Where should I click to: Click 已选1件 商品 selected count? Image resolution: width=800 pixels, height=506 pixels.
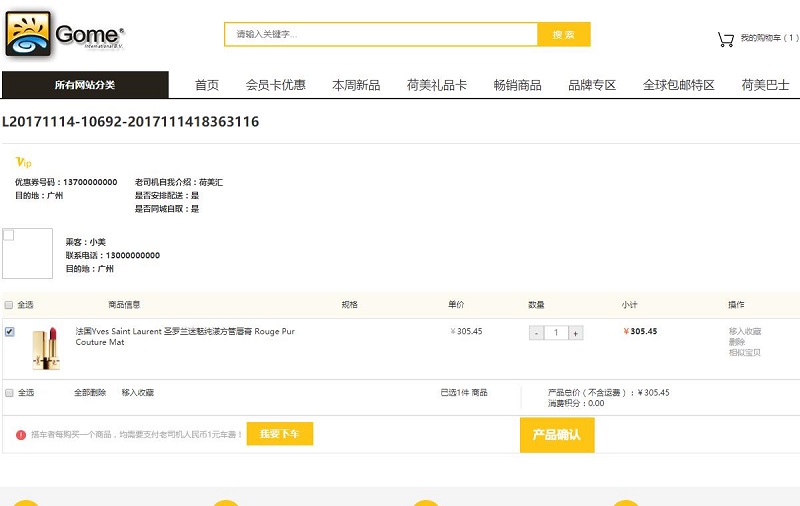click(x=464, y=393)
